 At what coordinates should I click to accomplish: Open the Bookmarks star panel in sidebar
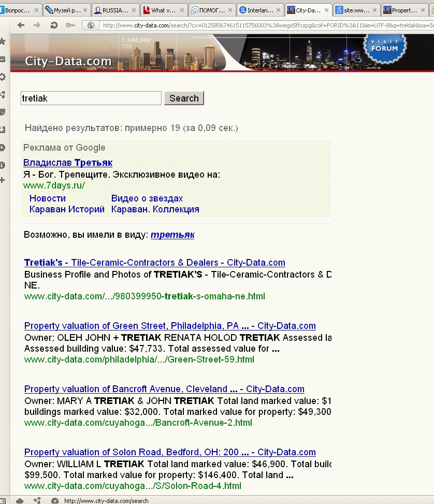click(x=3, y=41)
